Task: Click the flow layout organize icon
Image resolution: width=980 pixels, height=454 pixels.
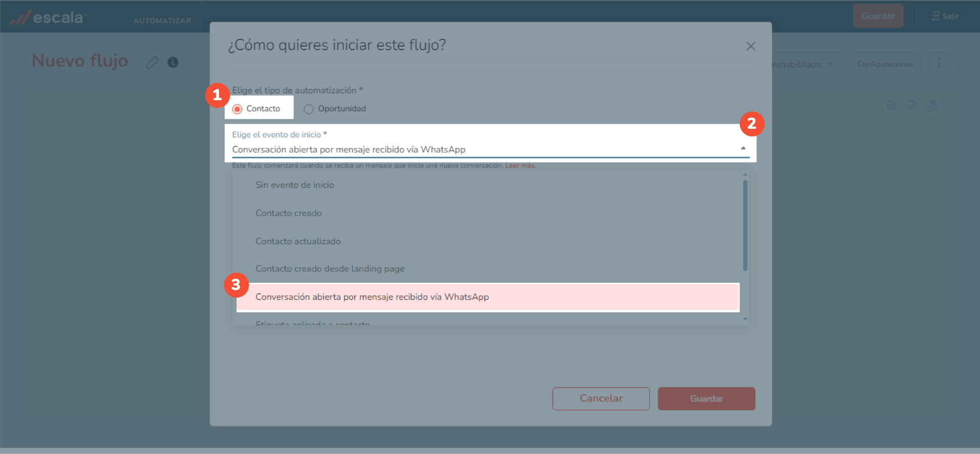Action: tap(933, 106)
